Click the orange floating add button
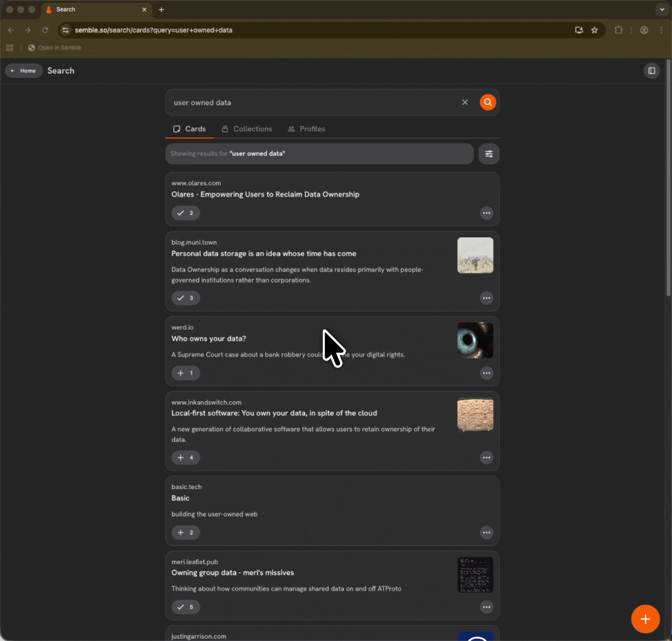 pos(645,619)
